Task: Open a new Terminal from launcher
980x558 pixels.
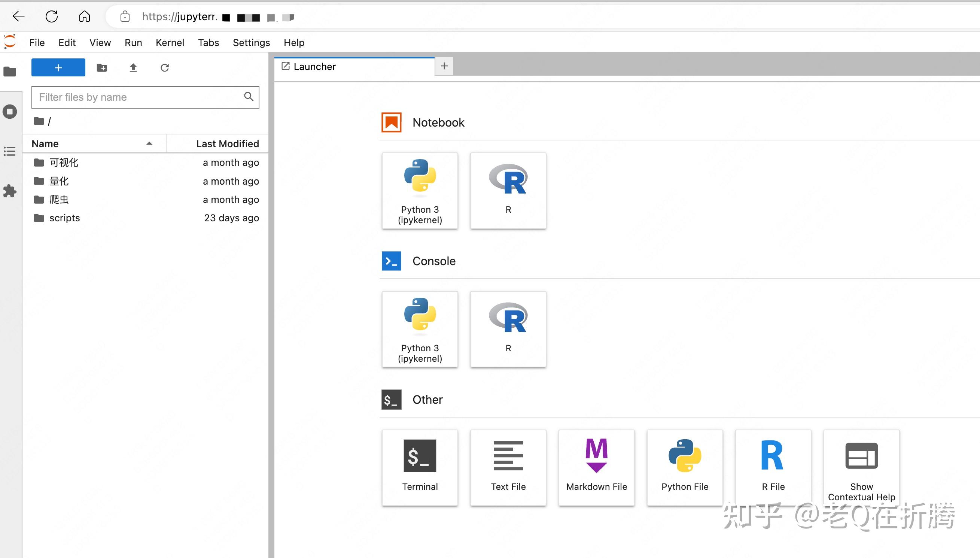Action: [x=420, y=468]
